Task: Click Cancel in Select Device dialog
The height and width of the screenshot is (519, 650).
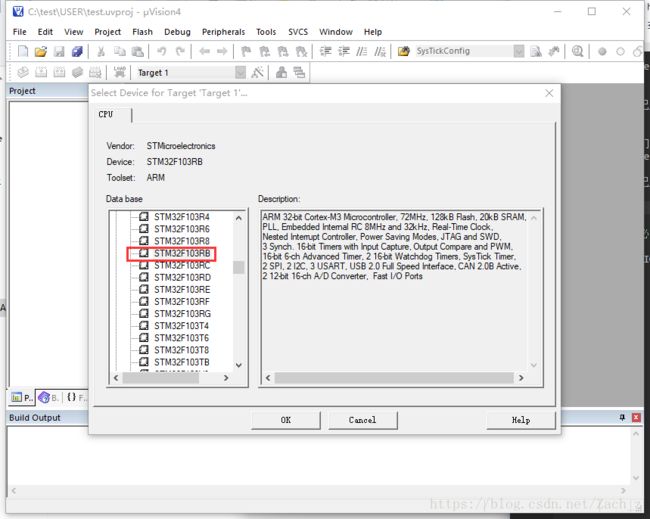Action: tap(362, 420)
